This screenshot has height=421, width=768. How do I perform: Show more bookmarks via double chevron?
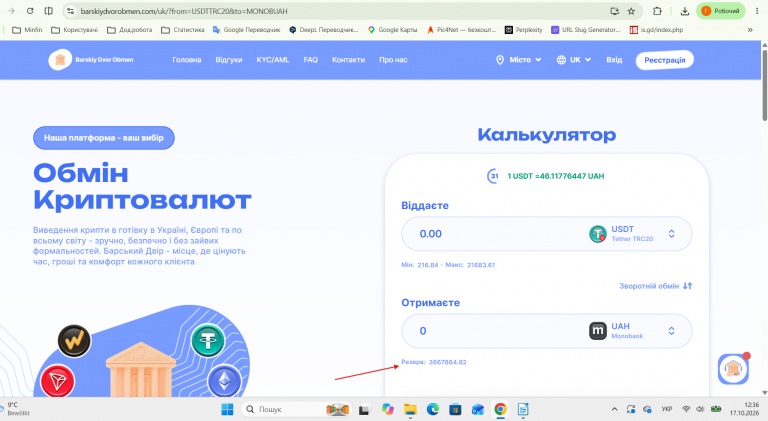click(x=750, y=30)
